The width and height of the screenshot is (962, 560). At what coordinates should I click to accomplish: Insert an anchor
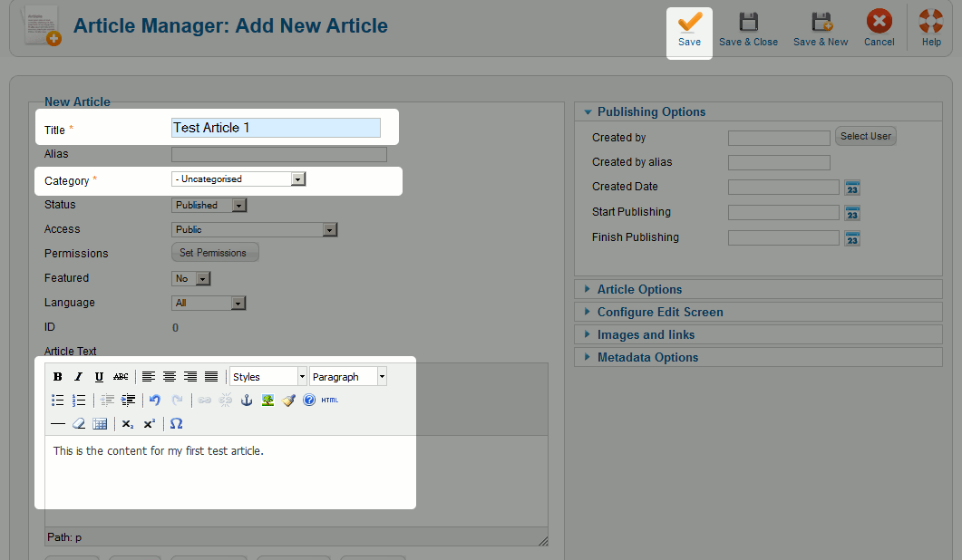tap(247, 401)
